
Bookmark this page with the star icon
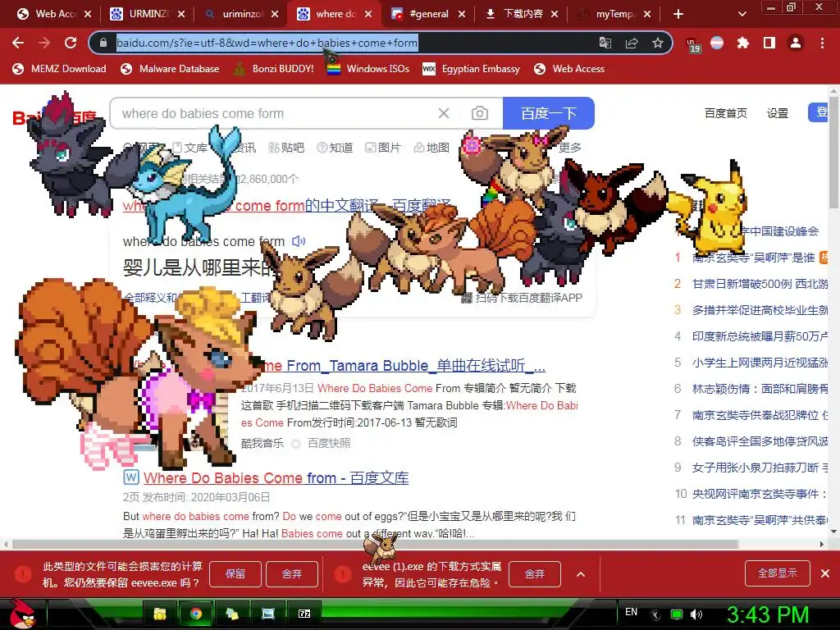658,43
